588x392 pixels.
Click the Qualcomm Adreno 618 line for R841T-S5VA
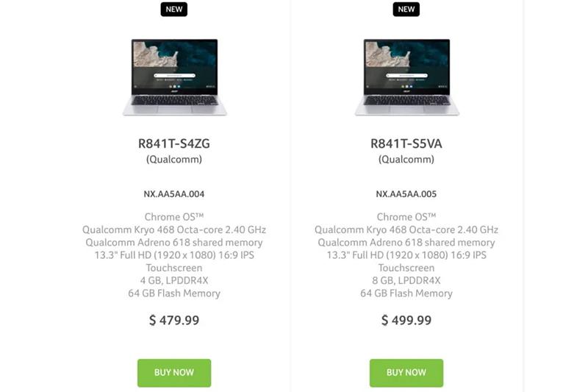click(x=406, y=243)
